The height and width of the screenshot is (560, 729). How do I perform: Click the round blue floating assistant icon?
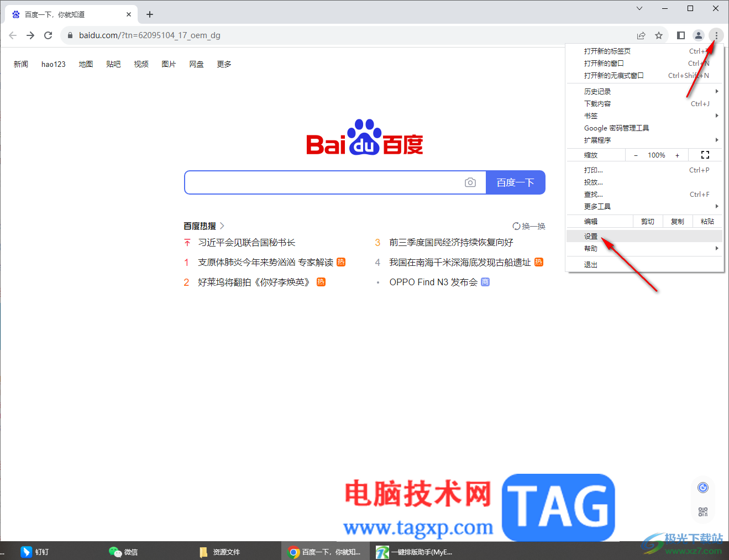click(x=703, y=488)
